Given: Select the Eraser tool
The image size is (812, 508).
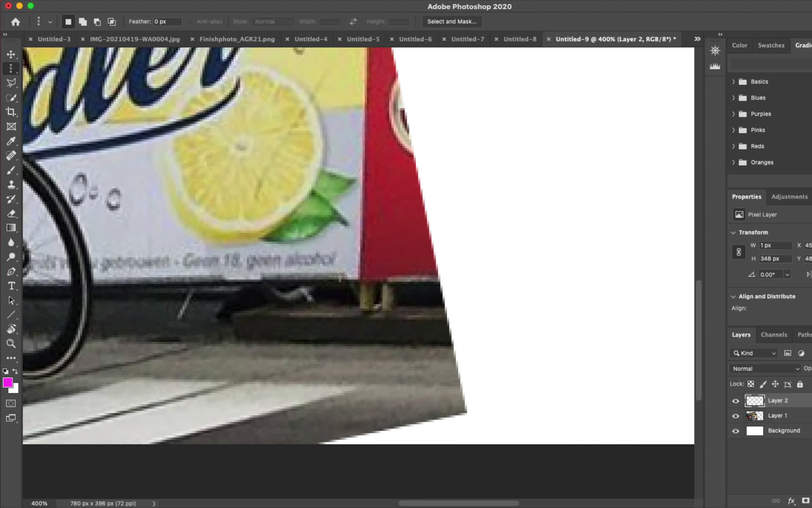Looking at the screenshot, I should (x=11, y=213).
